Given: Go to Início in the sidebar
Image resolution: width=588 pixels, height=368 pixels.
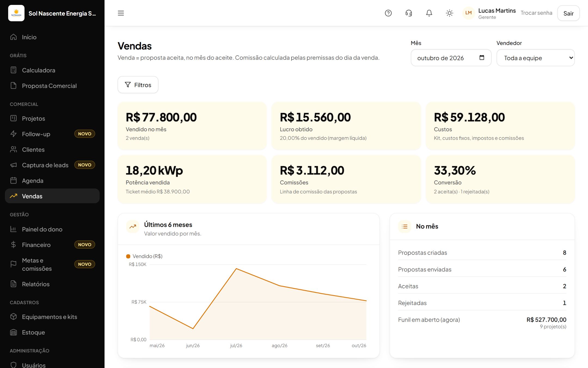Looking at the screenshot, I should [x=52, y=37].
